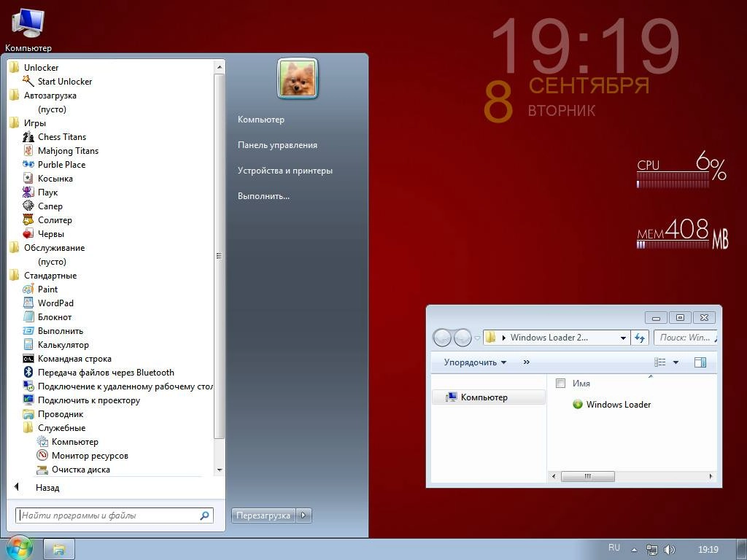Open Червы hearts game icon

pos(28,234)
